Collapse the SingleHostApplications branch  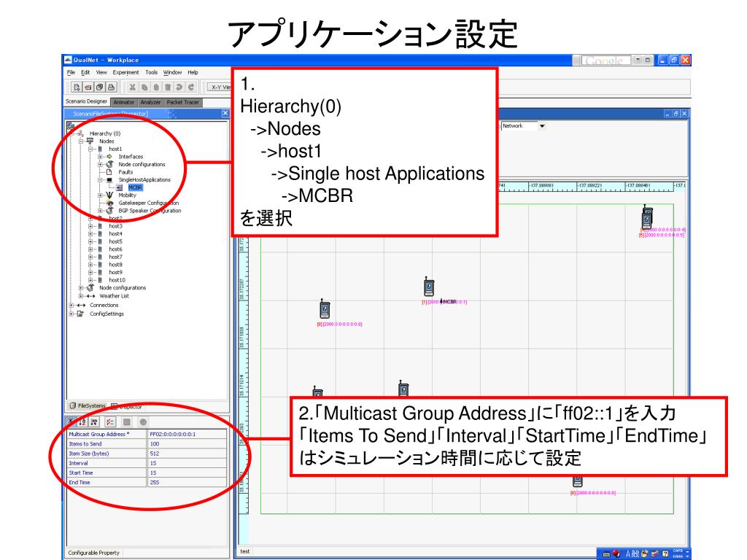pyautogui.click(x=100, y=180)
